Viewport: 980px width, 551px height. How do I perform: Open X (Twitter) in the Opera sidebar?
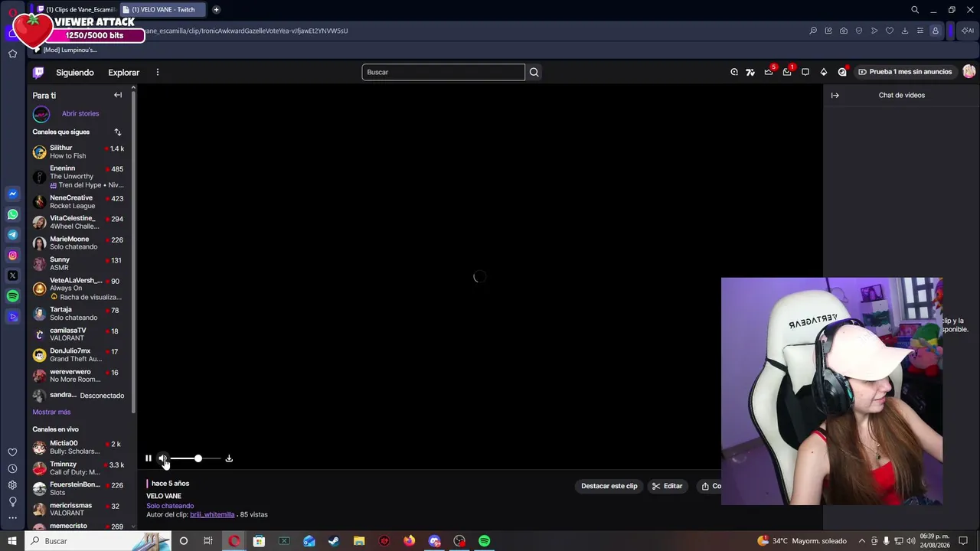coord(12,275)
